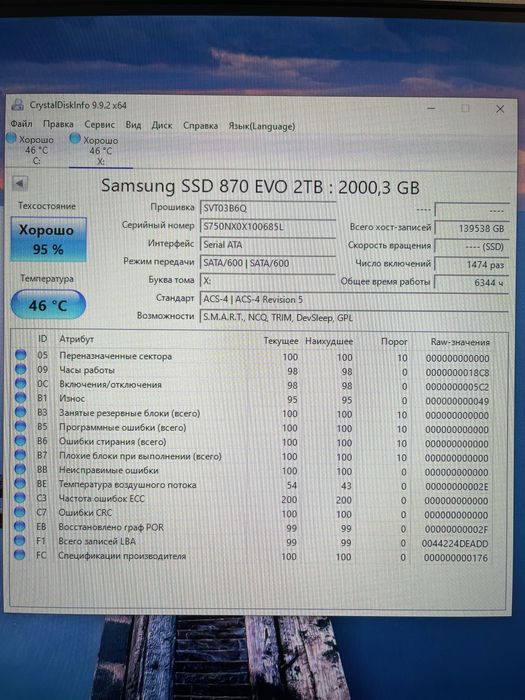Click the Serial ATA interface field
Image resolution: width=525 pixels, height=700 pixels.
[268, 245]
